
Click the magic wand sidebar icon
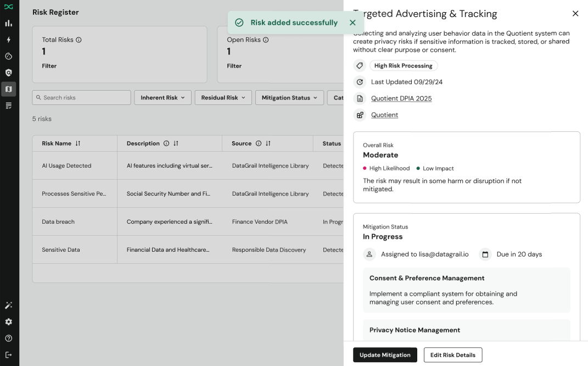(8, 306)
